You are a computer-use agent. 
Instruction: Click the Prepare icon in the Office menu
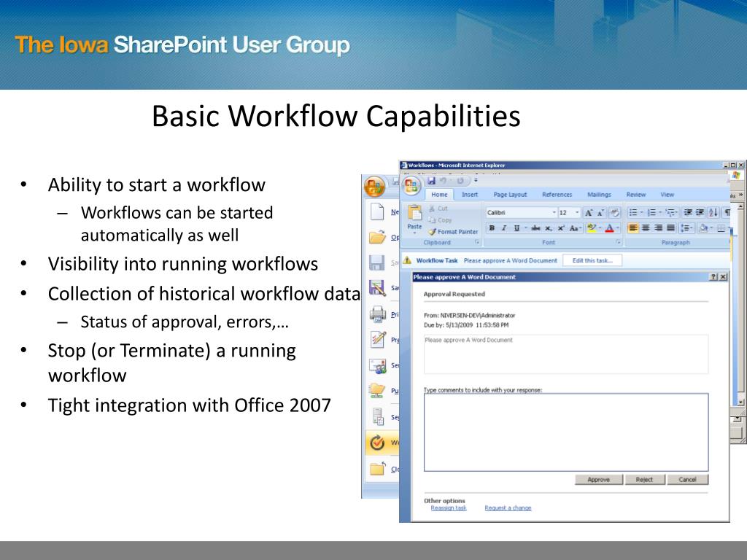(x=378, y=339)
